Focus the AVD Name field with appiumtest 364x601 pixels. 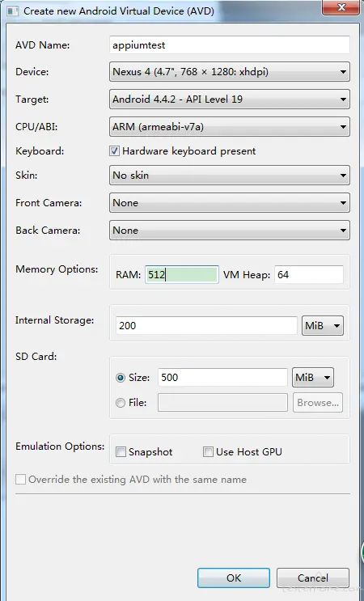[230, 45]
